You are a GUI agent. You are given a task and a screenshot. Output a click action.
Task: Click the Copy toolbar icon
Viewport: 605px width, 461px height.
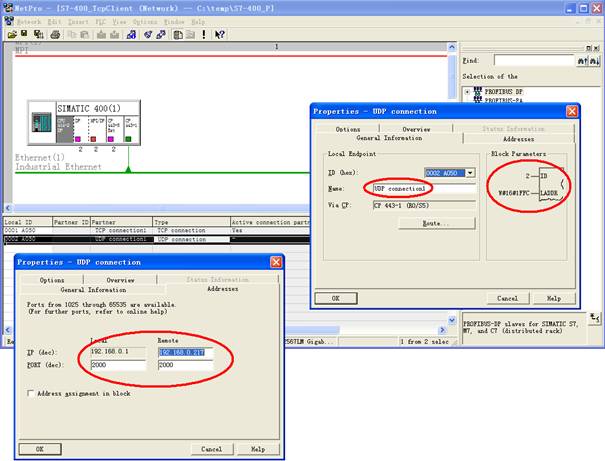72,35
